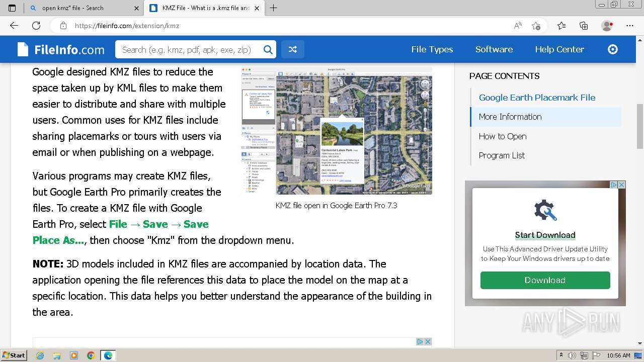
Task: Open AdChoices info on sidebar ad
Action: tap(614, 185)
